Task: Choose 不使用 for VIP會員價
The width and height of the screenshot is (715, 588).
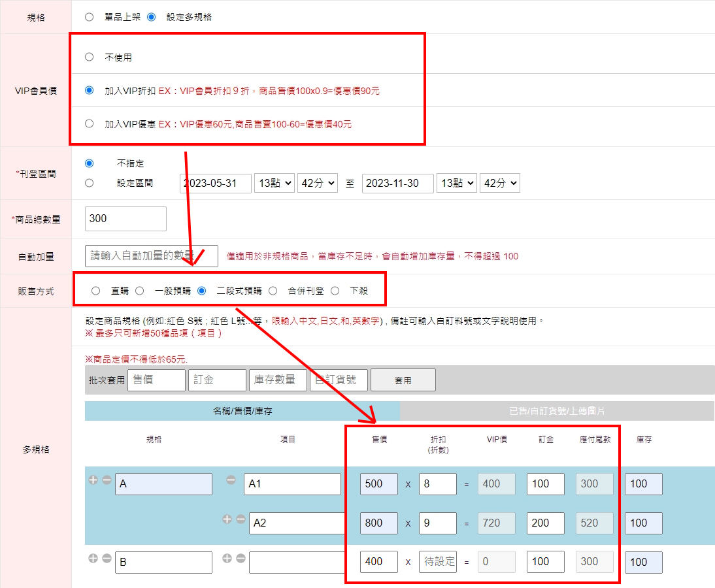Action: (x=90, y=57)
